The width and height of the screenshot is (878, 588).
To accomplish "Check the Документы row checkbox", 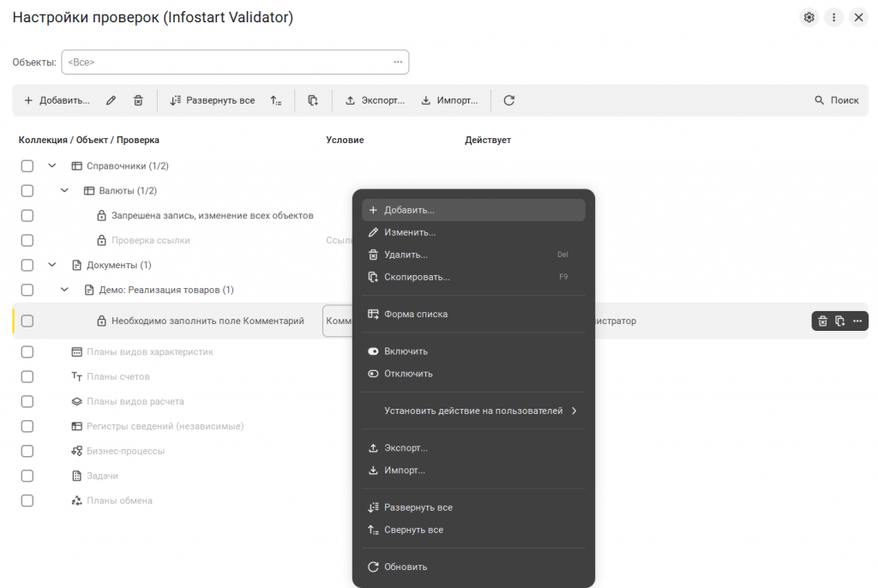I will pos(27,266).
